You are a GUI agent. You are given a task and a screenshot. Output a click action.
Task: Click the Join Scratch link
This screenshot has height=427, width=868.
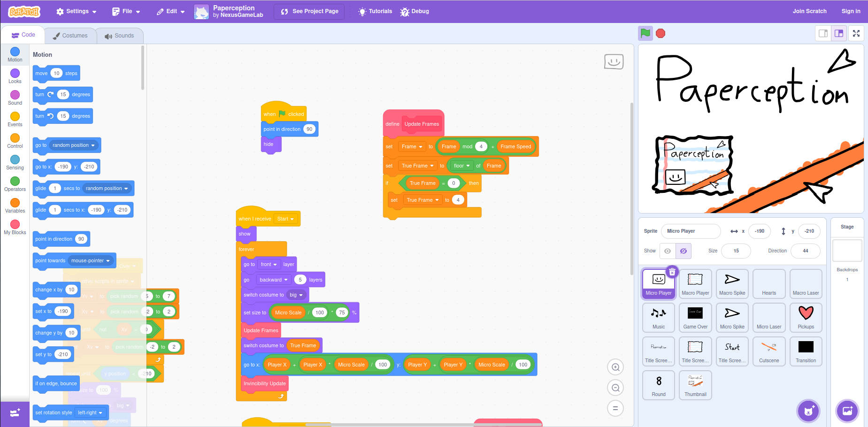click(809, 11)
